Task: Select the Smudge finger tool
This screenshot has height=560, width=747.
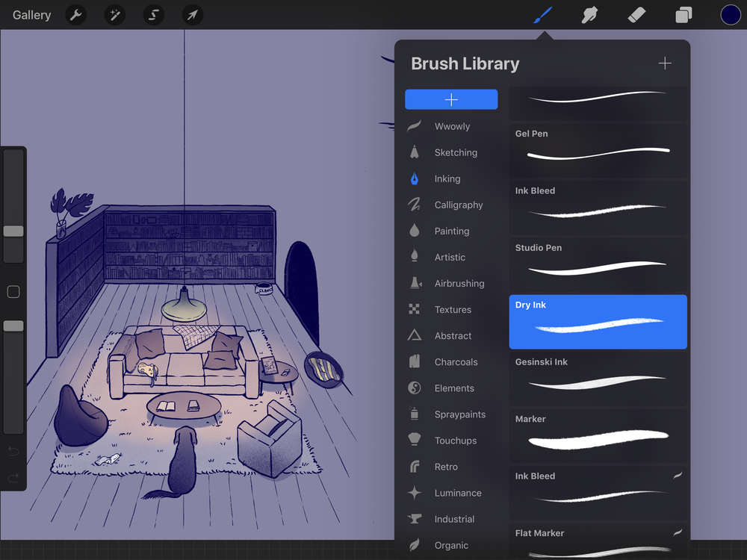Action: pyautogui.click(x=589, y=15)
